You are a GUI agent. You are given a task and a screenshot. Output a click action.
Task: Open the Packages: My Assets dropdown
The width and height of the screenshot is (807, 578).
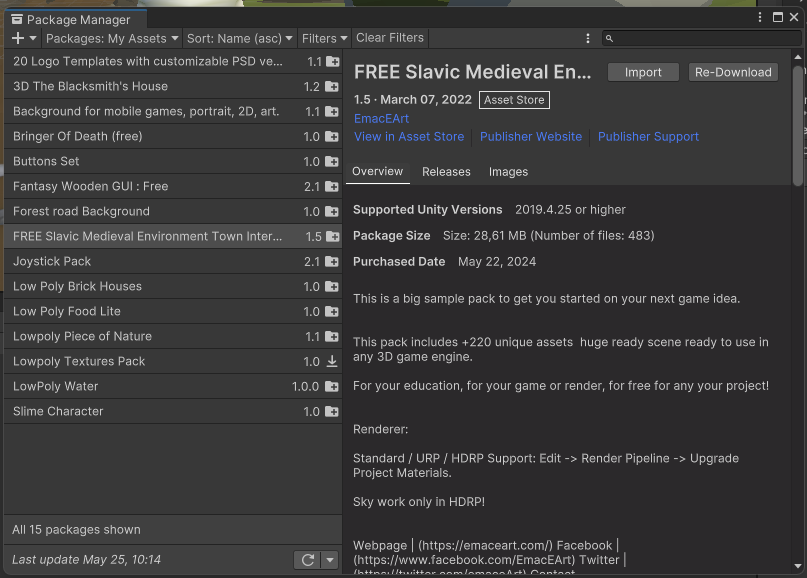(x=112, y=39)
